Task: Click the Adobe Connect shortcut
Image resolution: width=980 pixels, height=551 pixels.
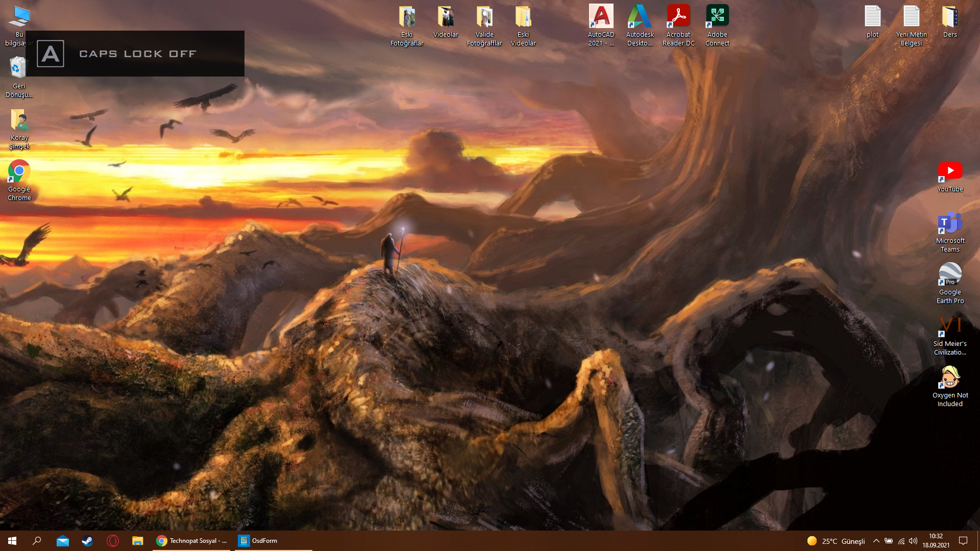Action: click(717, 18)
